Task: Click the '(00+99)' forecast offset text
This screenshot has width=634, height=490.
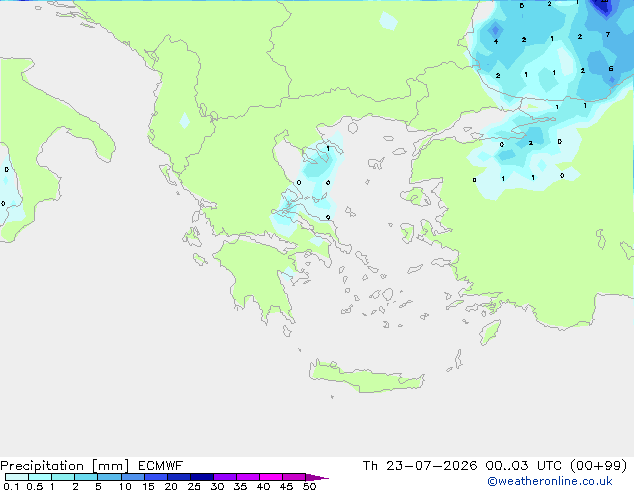Action: click(x=598, y=466)
